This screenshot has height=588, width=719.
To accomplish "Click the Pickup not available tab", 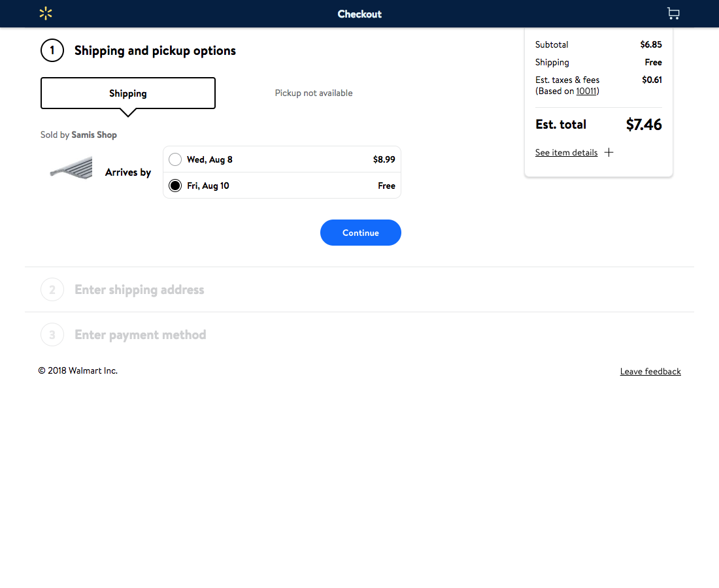I will click(314, 93).
